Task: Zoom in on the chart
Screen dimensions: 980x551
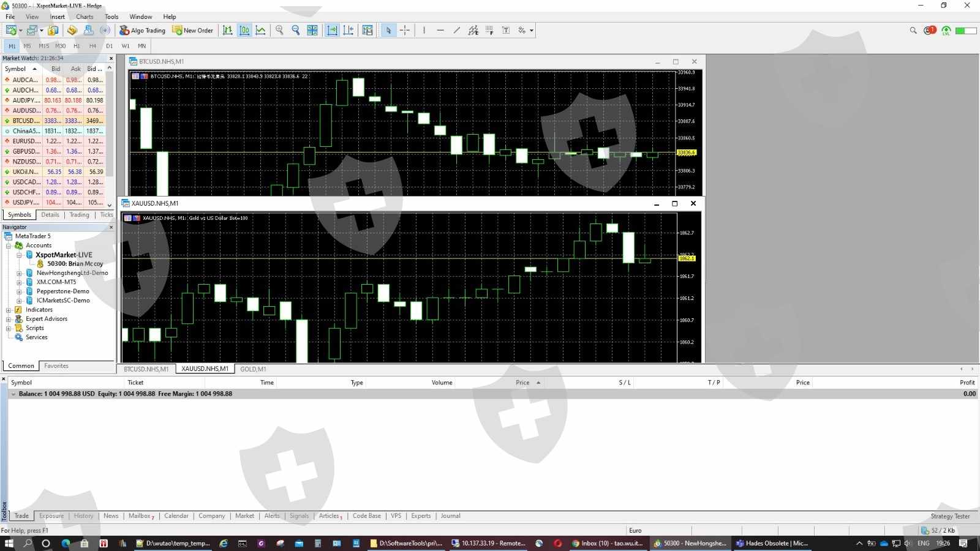Action: (280, 30)
